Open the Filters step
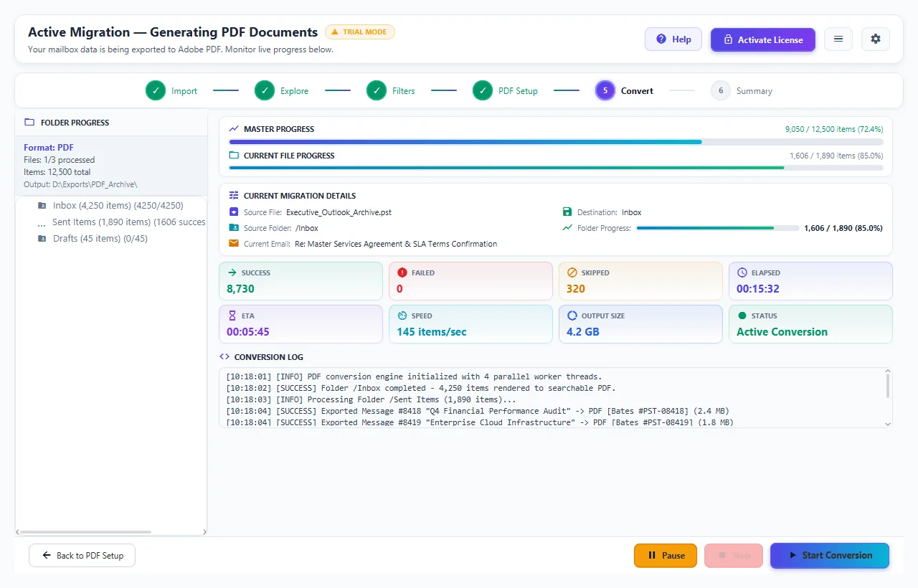Viewport: 918px width, 588px height. (391, 91)
